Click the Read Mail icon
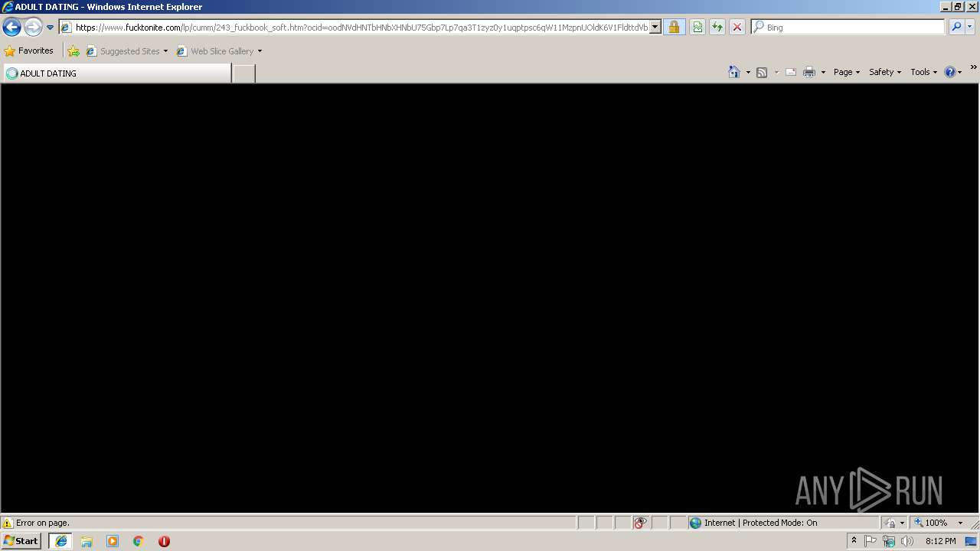This screenshot has height=551, width=980. click(x=791, y=72)
